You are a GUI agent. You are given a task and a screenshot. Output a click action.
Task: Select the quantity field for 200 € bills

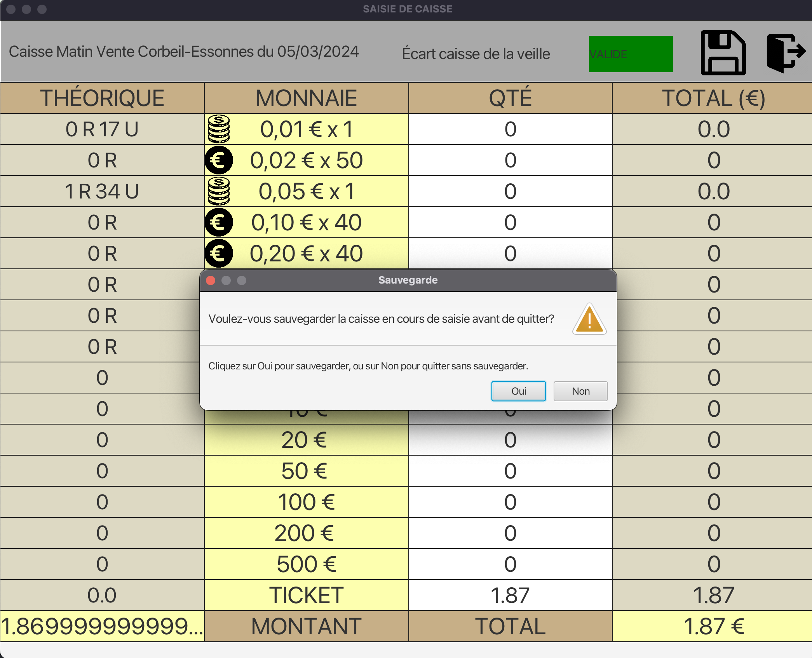click(x=509, y=533)
